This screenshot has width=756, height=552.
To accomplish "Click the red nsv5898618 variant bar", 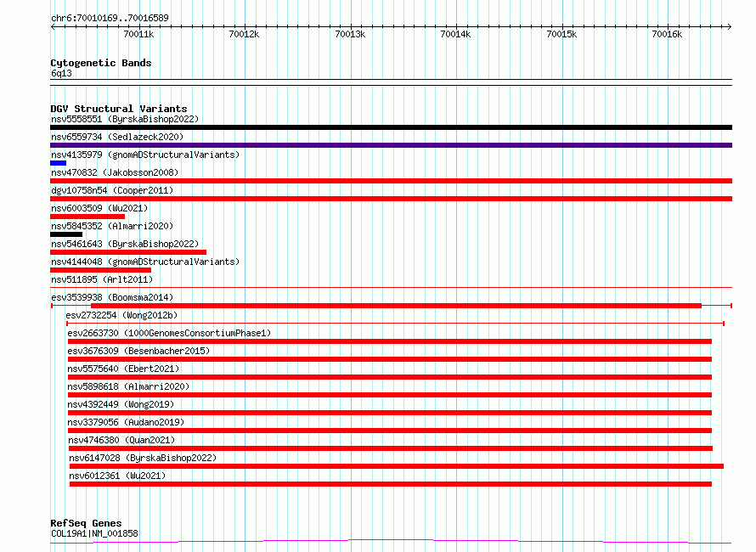I will pyautogui.click(x=390, y=395).
